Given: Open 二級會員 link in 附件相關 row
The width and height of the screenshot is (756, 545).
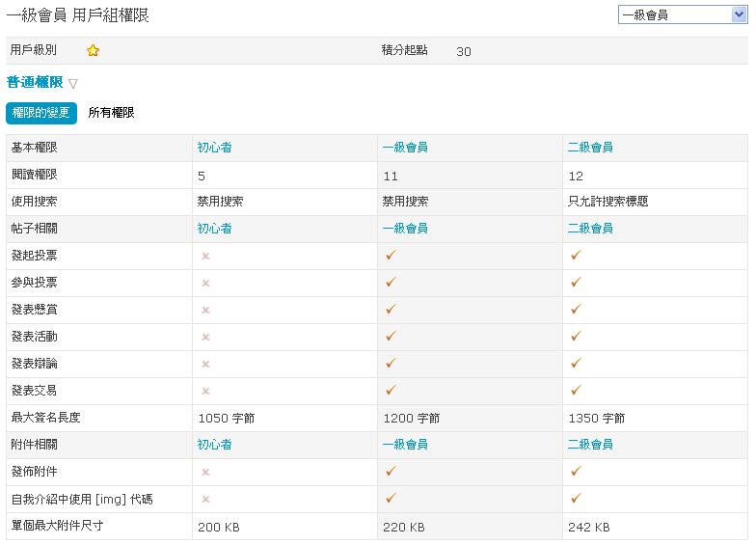Looking at the screenshot, I should pyautogui.click(x=590, y=445).
